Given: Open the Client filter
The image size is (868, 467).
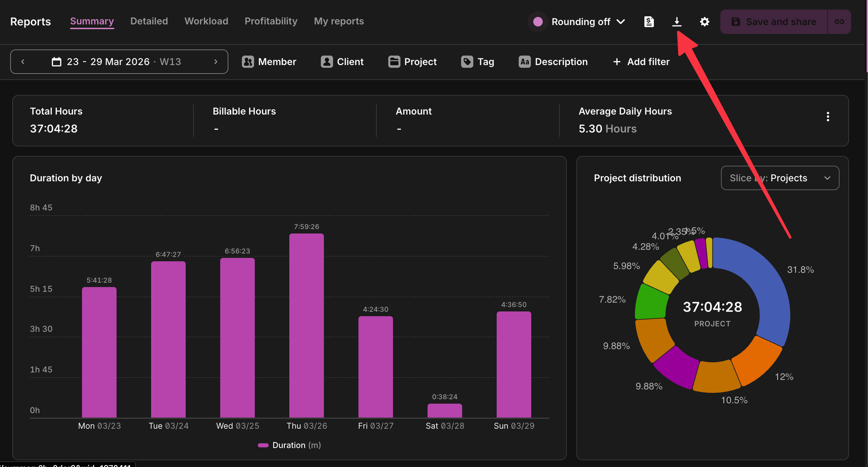Looking at the screenshot, I should (x=342, y=62).
